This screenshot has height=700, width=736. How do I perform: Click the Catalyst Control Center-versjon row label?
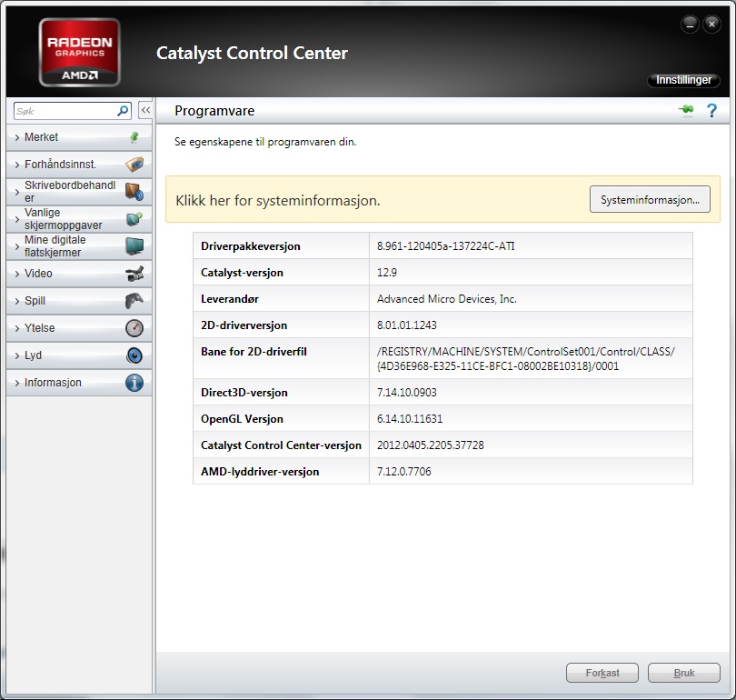point(281,445)
